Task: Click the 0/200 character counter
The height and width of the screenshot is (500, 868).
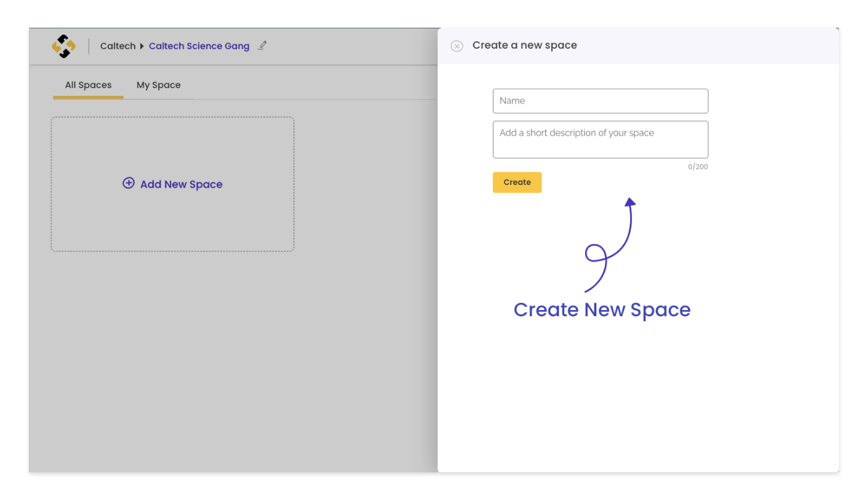Action: pyautogui.click(x=697, y=166)
